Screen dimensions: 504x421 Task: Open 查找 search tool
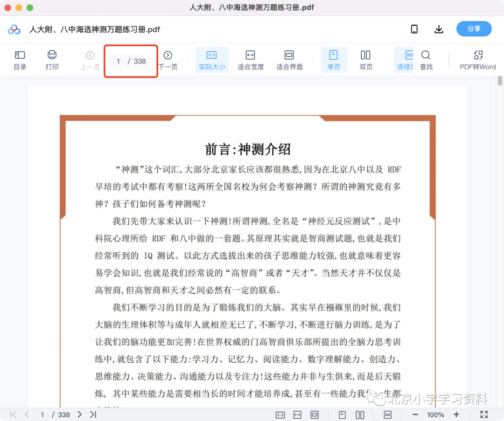[x=426, y=60]
